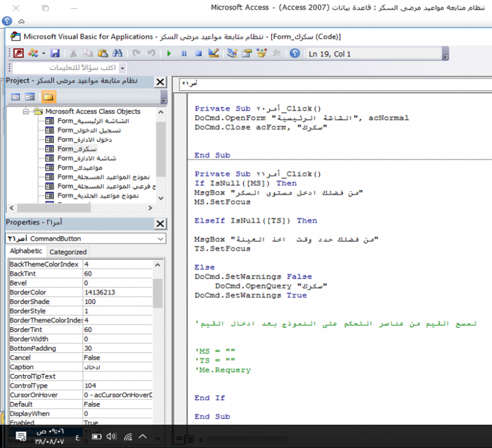Close the Properties panel
Image resolution: width=492 pixels, height=448 pixels.
click(160, 223)
